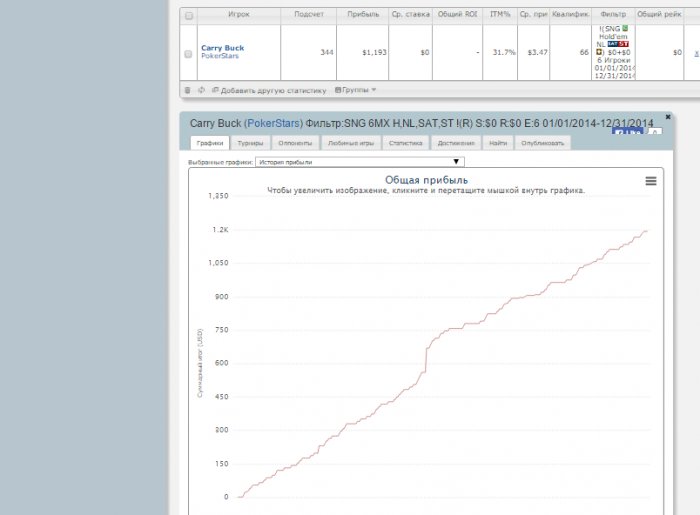Open the Оппоненты tab
The width and height of the screenshot is (700, 515).
click(297, 143)
